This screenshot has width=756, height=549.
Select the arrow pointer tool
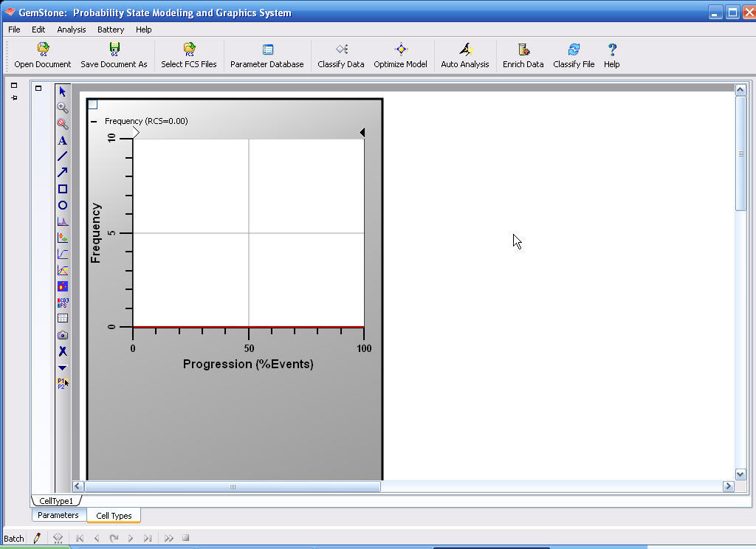pyautogui.click(x=62, y=91)
